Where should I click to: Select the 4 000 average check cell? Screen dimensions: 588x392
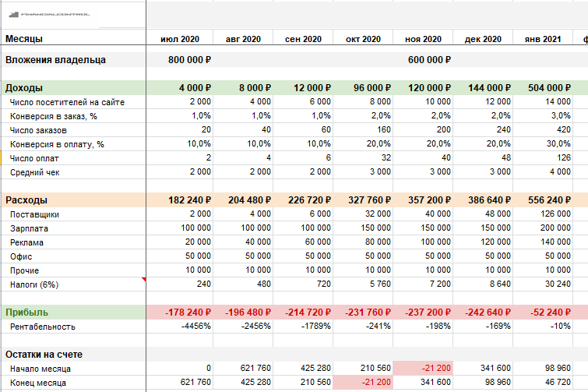coord(543,171)
